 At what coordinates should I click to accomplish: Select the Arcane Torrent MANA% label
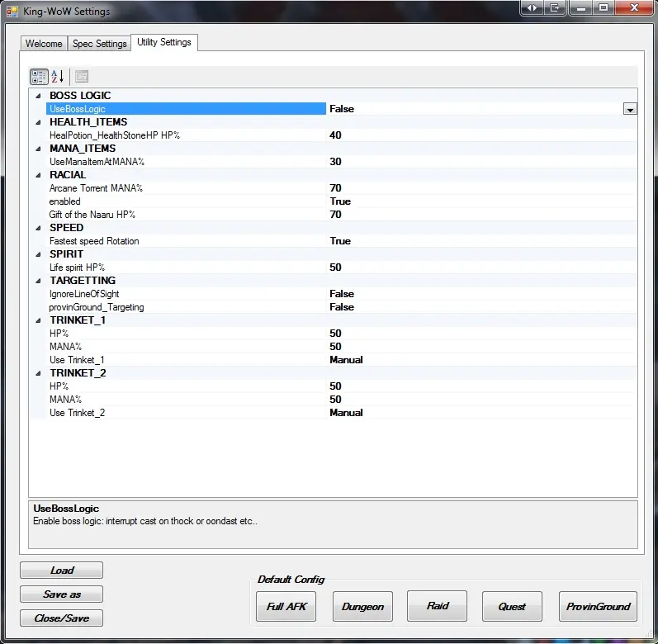pyautogui.click(x=96, y=188)
